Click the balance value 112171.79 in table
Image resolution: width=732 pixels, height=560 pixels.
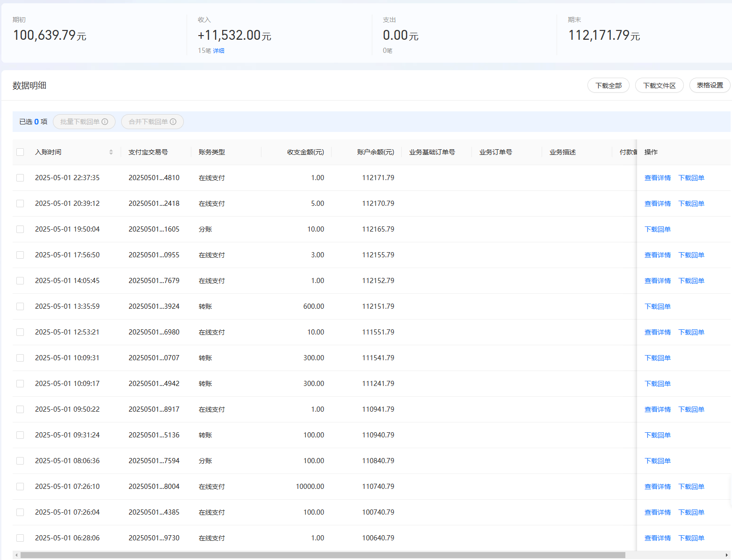(378, 178)
